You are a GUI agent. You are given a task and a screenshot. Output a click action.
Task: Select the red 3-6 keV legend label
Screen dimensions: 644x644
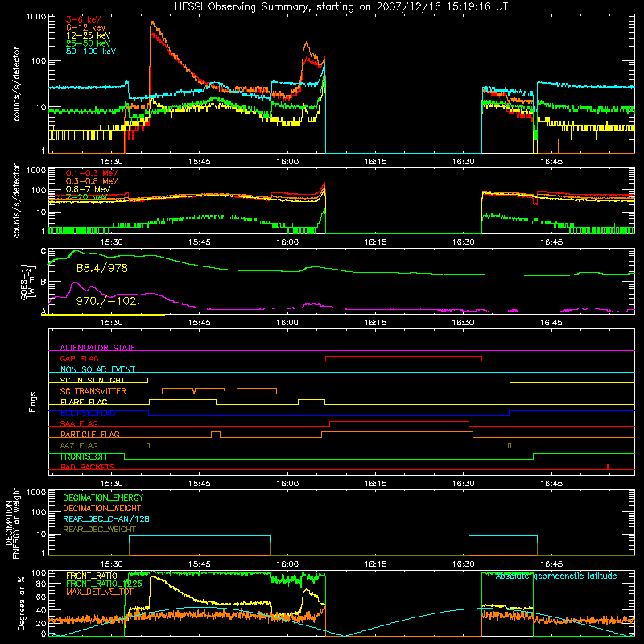point(83,19)
